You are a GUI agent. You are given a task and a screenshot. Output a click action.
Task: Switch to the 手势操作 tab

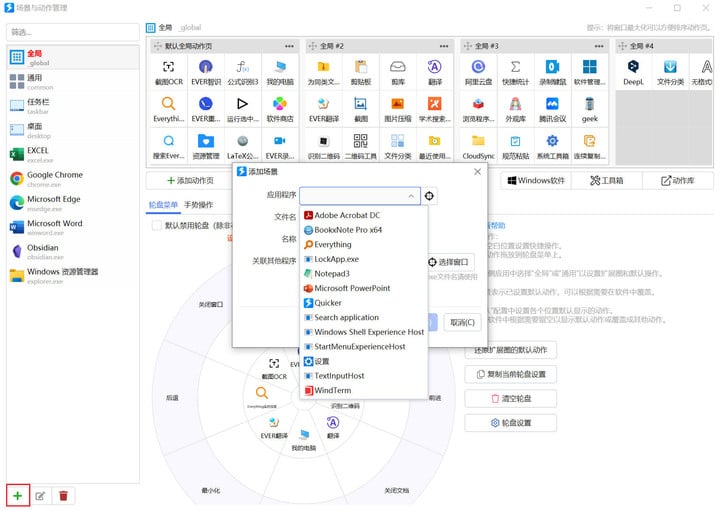pyautogui.click(x=198, y=205)
